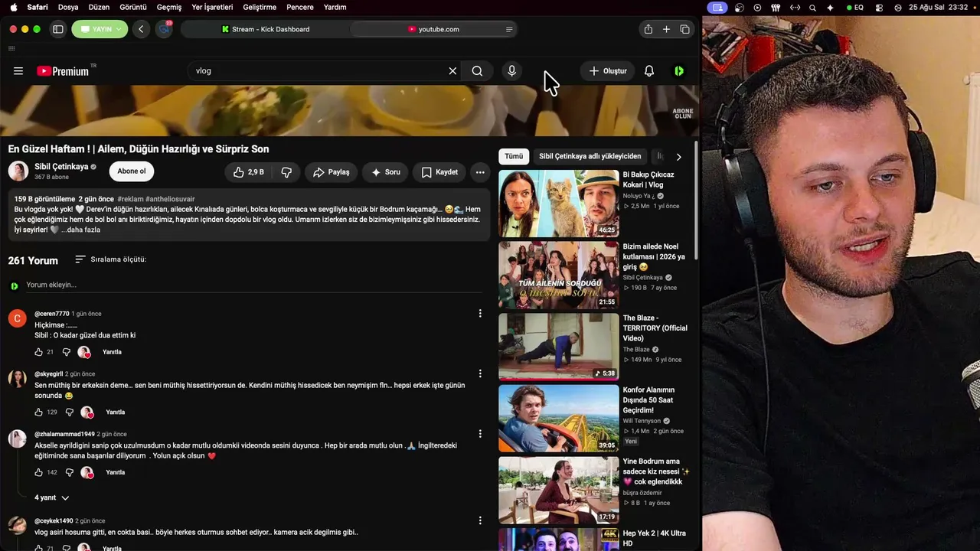Screen dimensions: 980x551
Task: Open macOS Control Center icon
Action: [877, 8]
